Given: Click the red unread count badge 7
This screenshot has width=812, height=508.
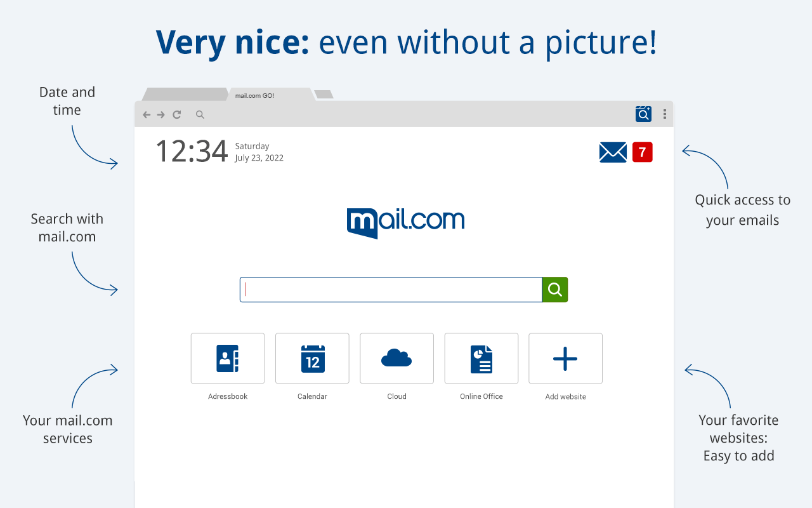Looking at the screenshot, I should point(643,152).
